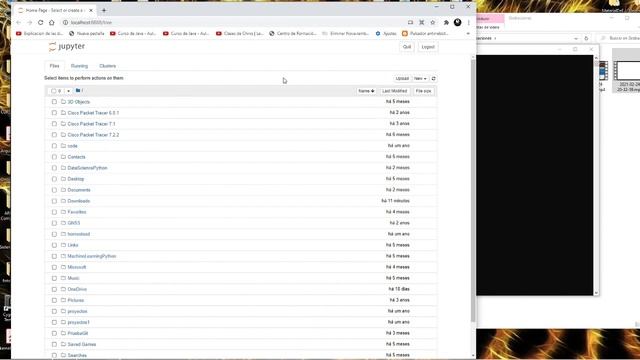
Task: Check the Contacts folder checkbox
Action: point(54,157)
